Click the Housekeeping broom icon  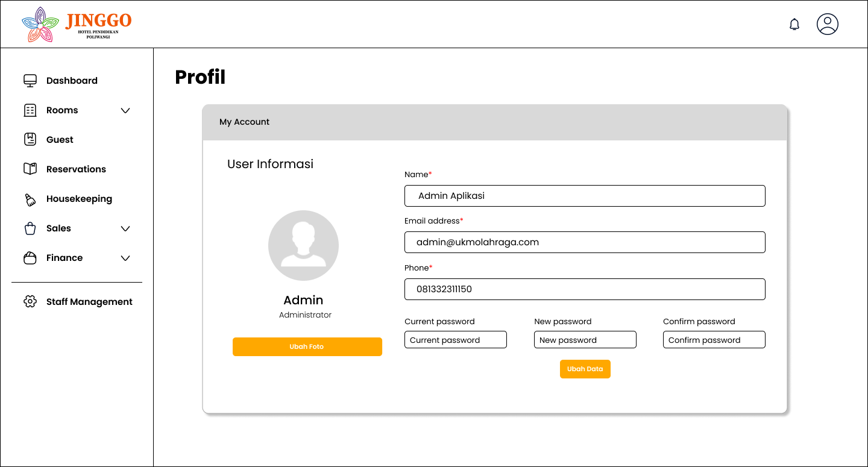(x=30, y=199)
